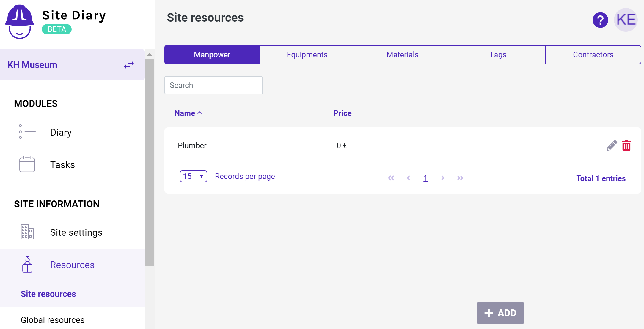Click the site switch arrows beside KH Museum
Screen dimensions: 644x329
coord(129,65)
